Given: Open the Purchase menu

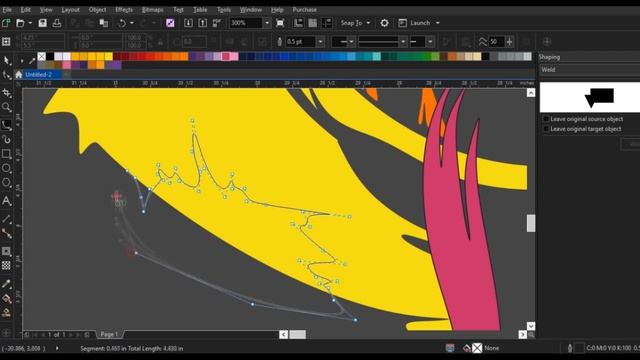Looking at the screenshot, I should 304,9.
